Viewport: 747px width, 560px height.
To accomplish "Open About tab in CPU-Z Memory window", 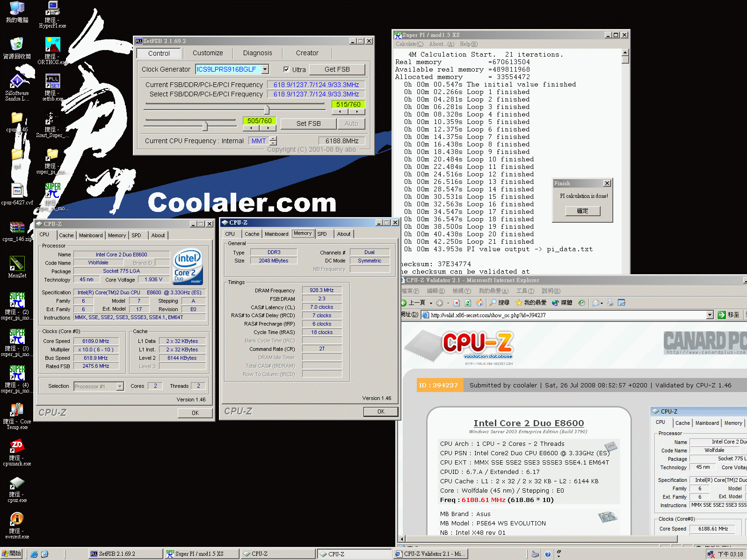I will pyautogui.click(x=343, y=234).
